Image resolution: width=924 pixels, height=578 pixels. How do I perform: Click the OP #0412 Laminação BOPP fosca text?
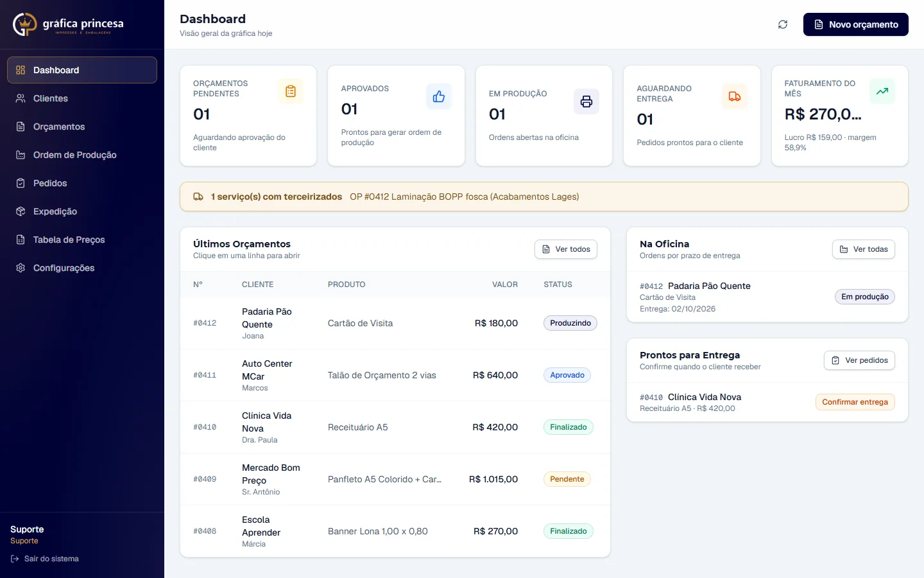(x=465, y=197)
